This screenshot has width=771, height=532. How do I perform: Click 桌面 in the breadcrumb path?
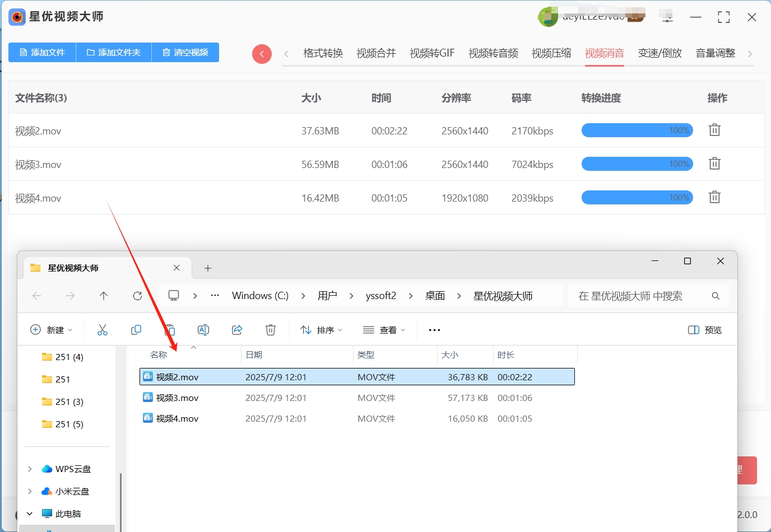tap(435, 296)
